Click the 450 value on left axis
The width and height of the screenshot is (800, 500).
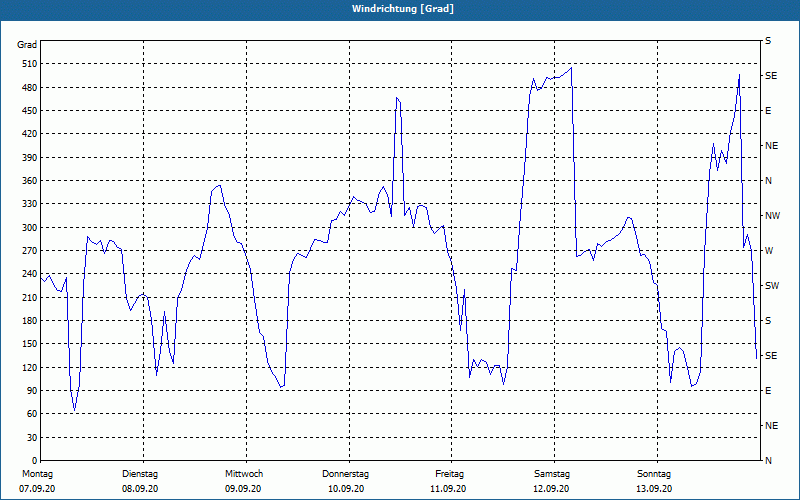tap(30, 111)
